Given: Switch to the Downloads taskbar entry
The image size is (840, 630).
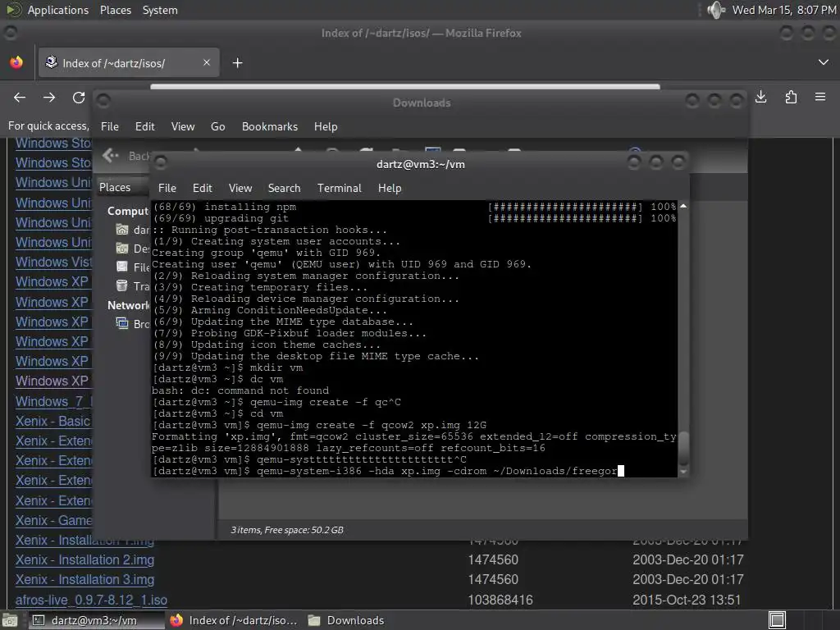Looking at the screenshot, I should (346, 620).
